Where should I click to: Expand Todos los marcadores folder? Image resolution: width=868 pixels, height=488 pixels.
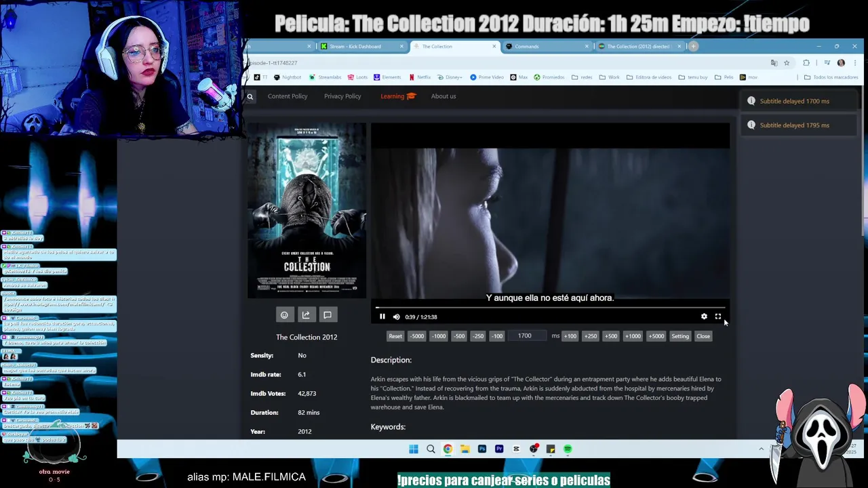(x=831, y=77)
